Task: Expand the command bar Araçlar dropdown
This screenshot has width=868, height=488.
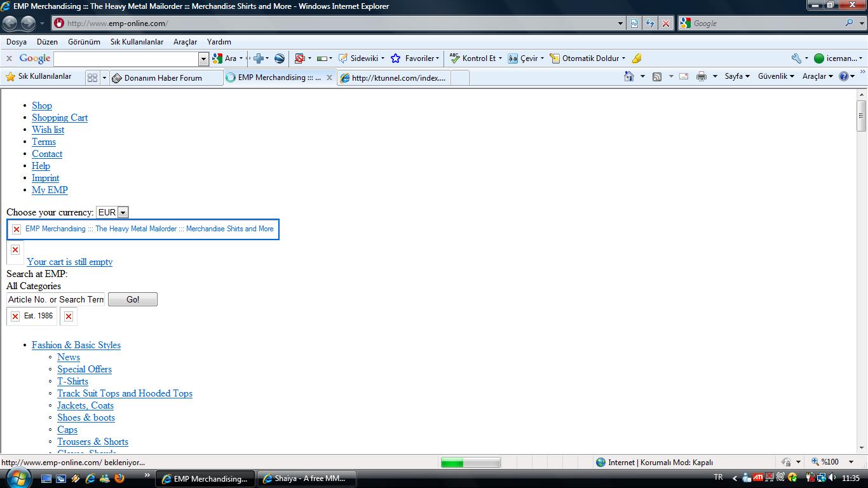Action: click(x=817, y=76)
